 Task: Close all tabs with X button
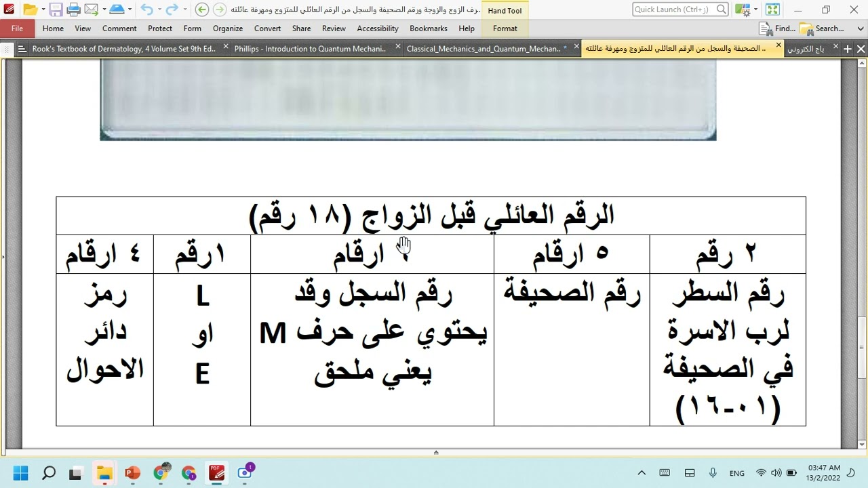tap(861, 49)
